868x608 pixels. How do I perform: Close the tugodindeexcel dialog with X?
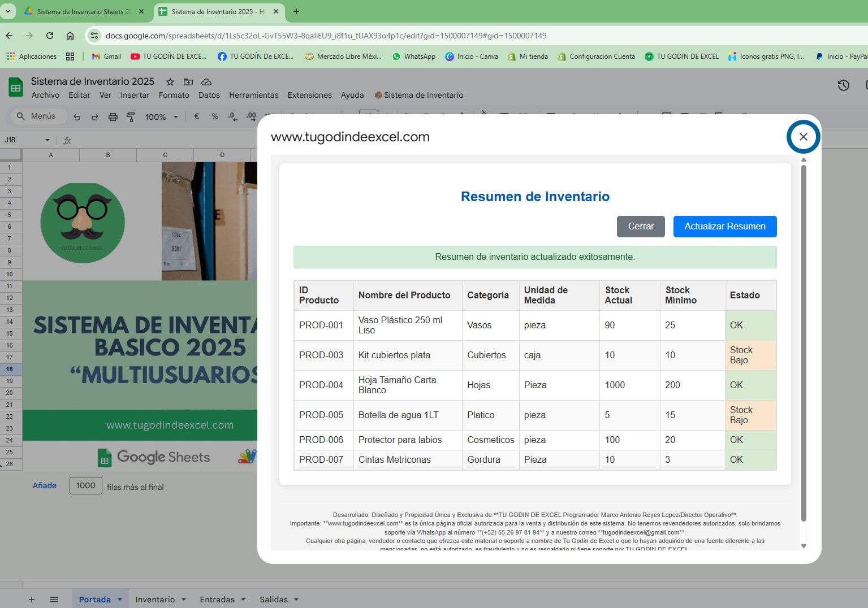pos(803,136)
